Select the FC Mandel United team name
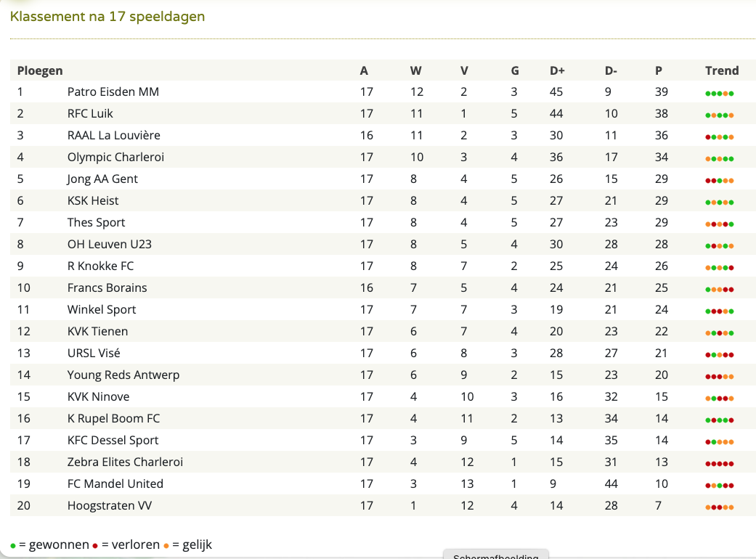 pyautogui.click(x=115, y=483)
